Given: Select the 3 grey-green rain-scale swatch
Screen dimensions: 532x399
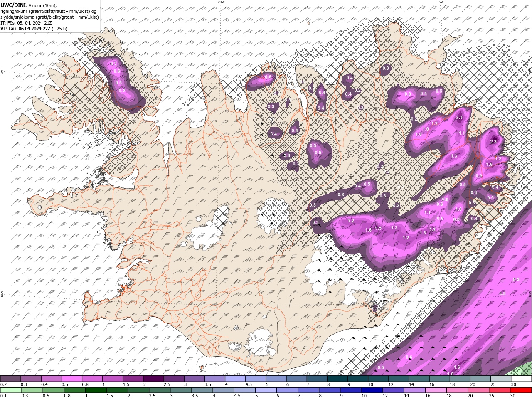Looking at the screenshot, I should 181,390.
